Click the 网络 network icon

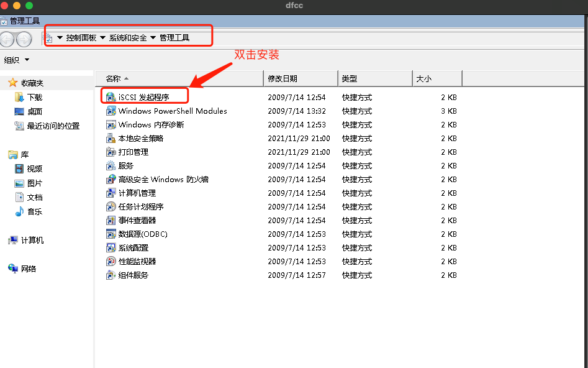[13, 269]
